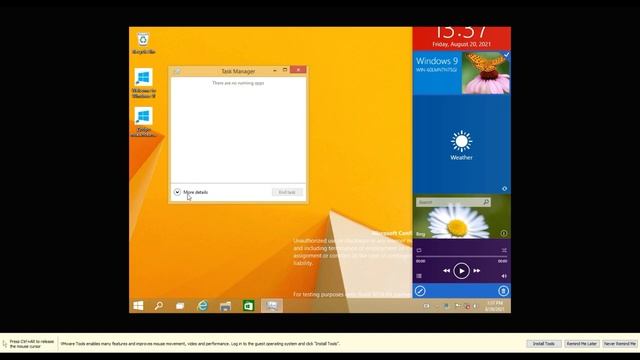Toggle shuffle in the music player
This screenshot has height=360, width=640.
pos(504,250)
